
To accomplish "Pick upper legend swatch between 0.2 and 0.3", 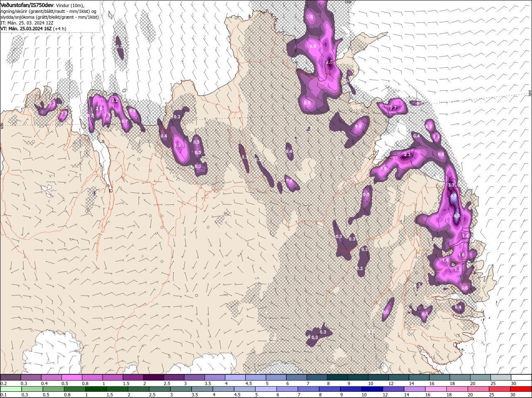I will pos(10,377).
